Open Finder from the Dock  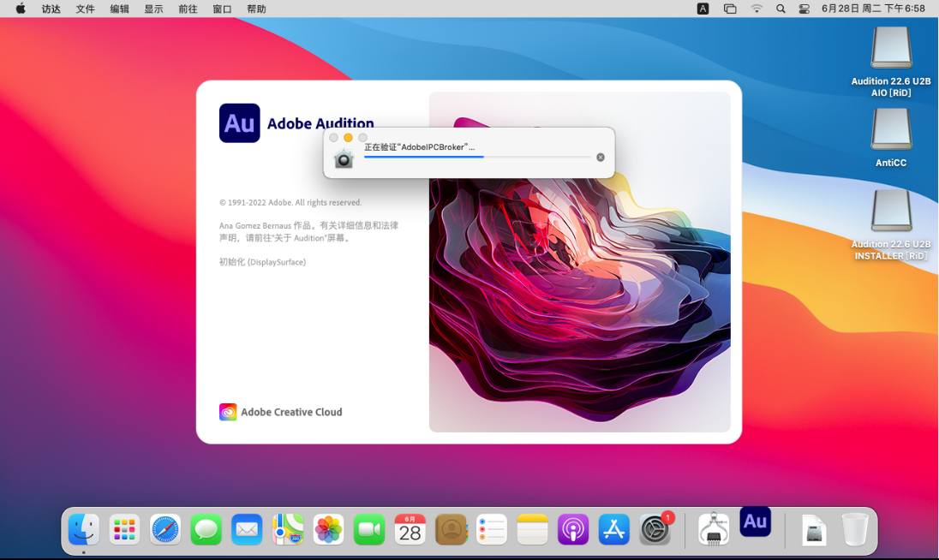coord(84,529)
